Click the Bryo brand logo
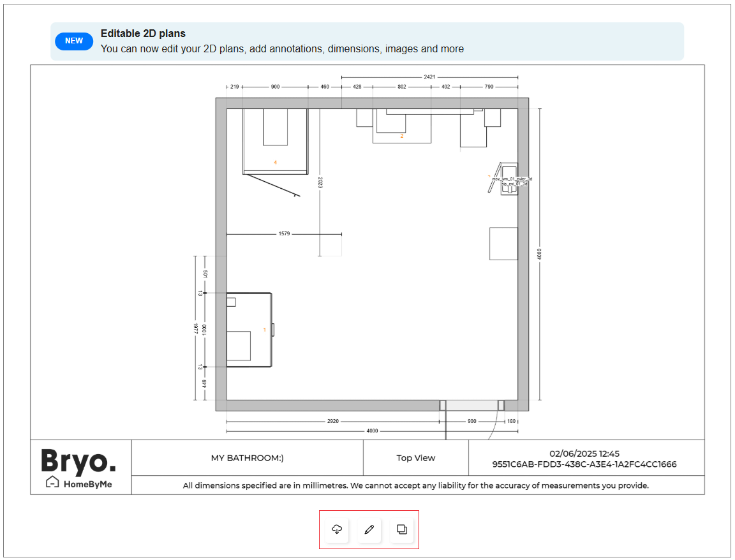The width and height of the screenshot is (735, 560). coord(79,460)
